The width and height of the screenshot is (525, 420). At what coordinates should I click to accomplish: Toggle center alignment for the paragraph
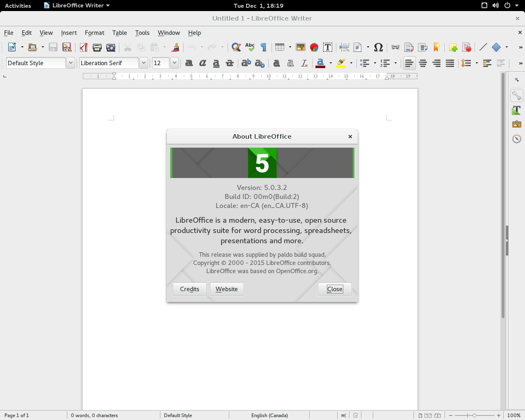point(423,63)
